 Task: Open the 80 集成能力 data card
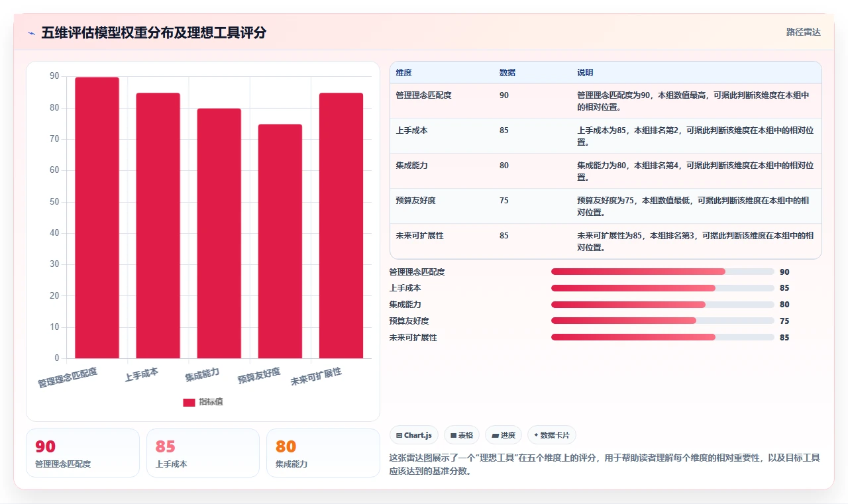point(323,453)
